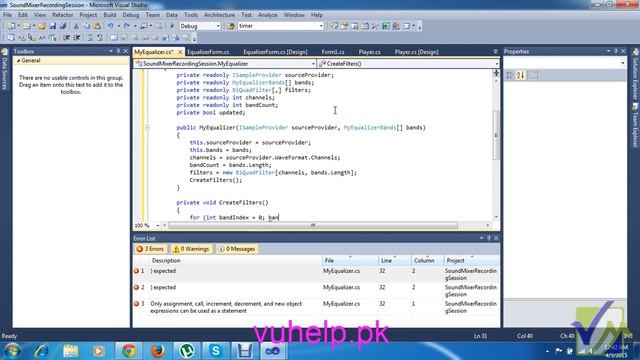The height and width of the screenshot is (360, 640).
Task: Open the Build menu
Action: click(x=109, y=15)
